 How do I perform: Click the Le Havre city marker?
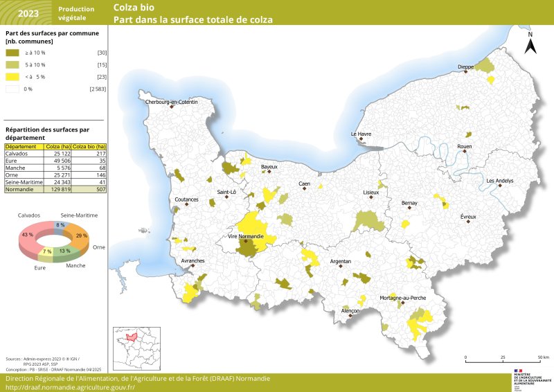[x=361, y=139]
